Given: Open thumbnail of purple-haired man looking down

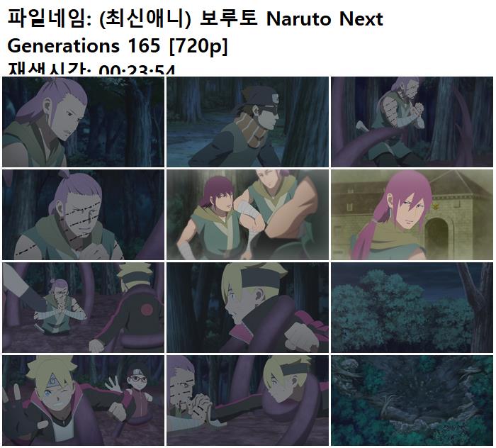Looking at the screenshot, I should [83, 122].
